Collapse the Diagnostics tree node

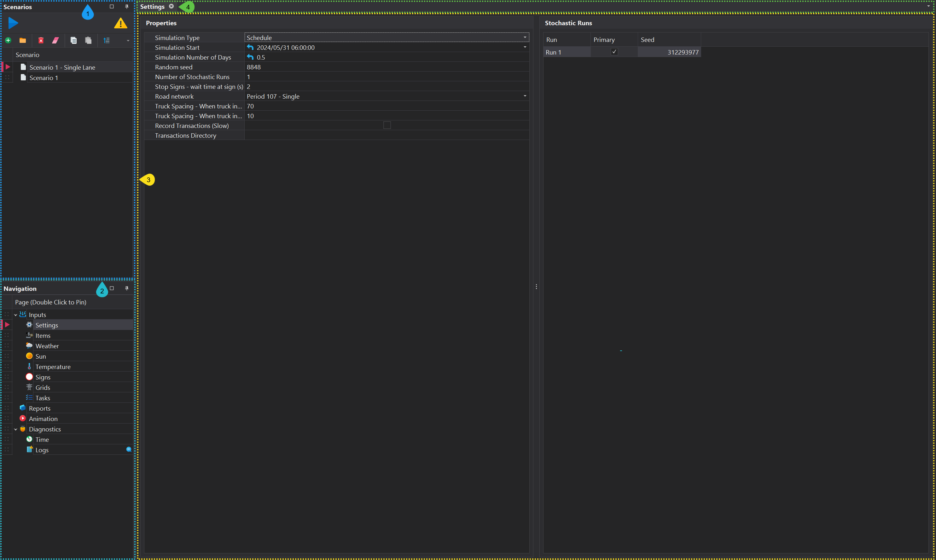pyautogui.click(x=15, y=429)
